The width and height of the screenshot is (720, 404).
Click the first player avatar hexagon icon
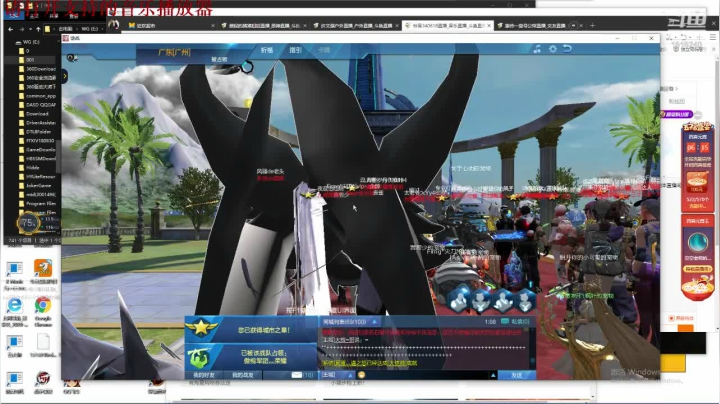click(x=458, y=301)
